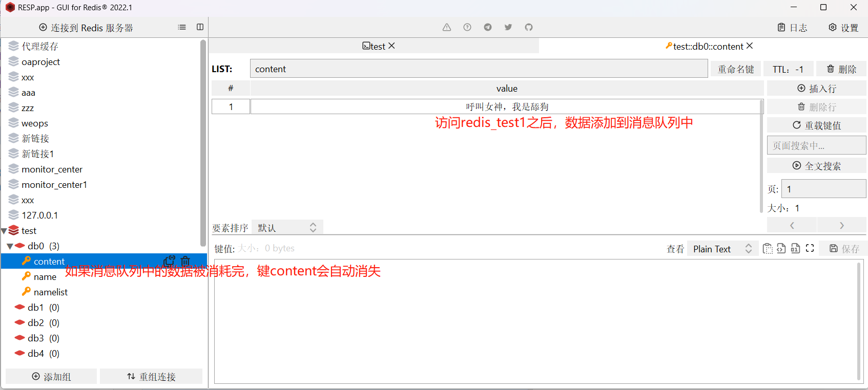Open the Telegram channel icon

[x=488, y=27]
